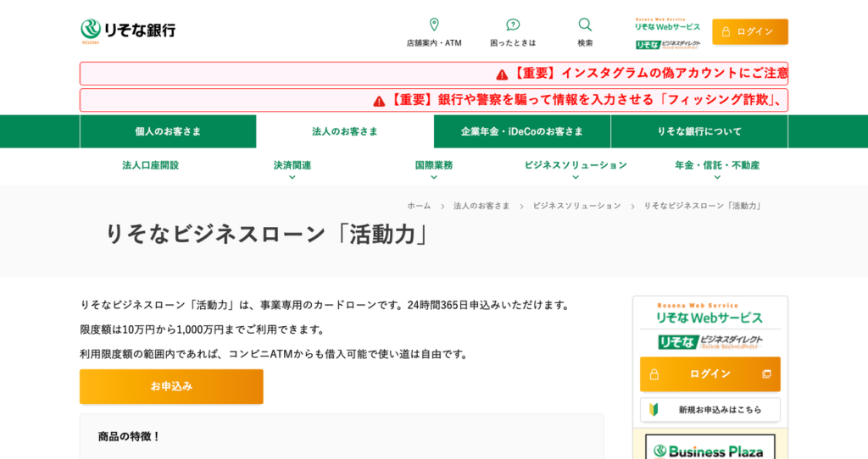
Task: Click the Resona Bank logo
Action: pos(128,30)
